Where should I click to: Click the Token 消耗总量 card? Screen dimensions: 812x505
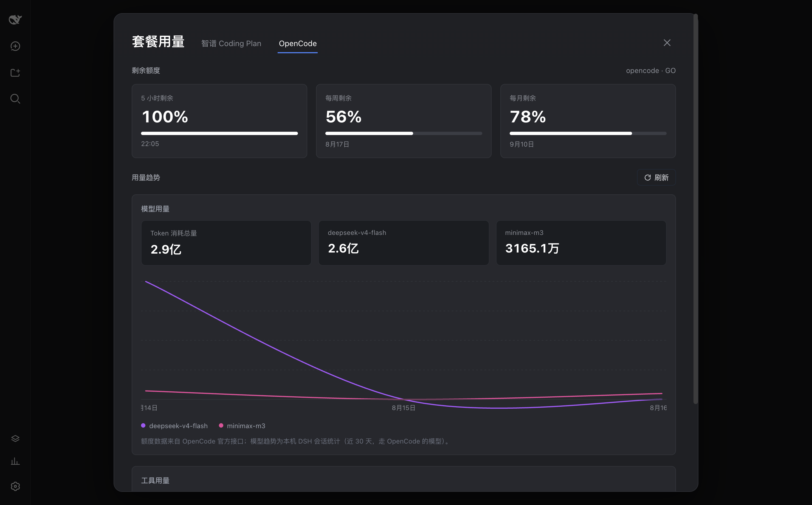(226, 243)
